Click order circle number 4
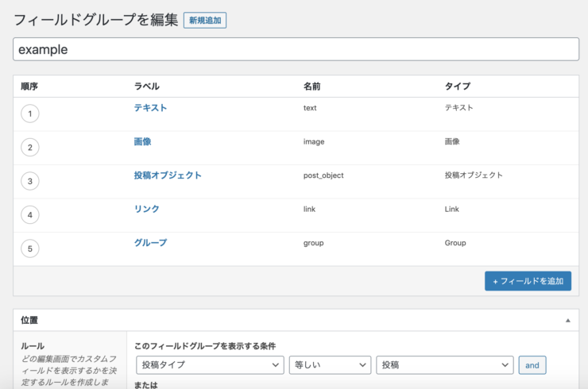 tap(30, 214)
